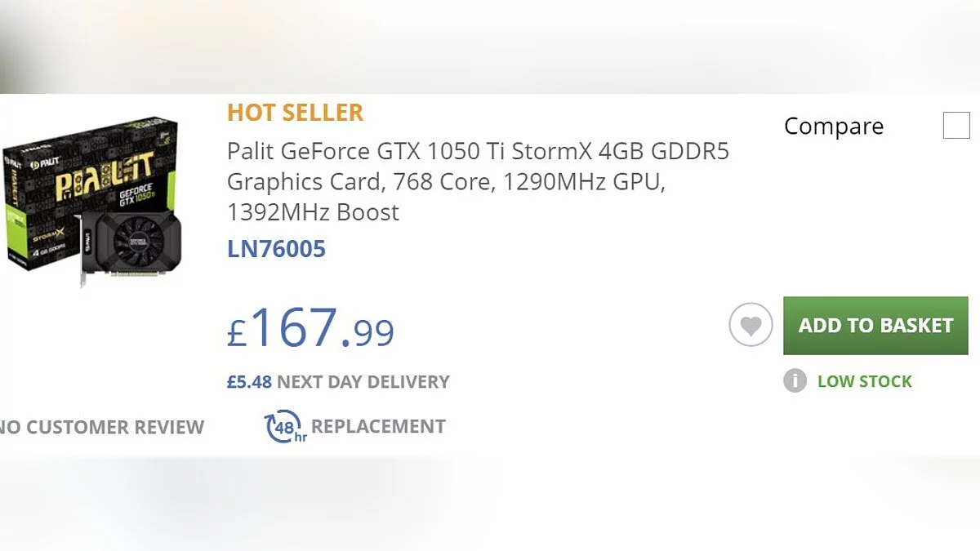Click the Low Stock status text
The width and height of the screenshot is (980, 551).
[864, 381]
